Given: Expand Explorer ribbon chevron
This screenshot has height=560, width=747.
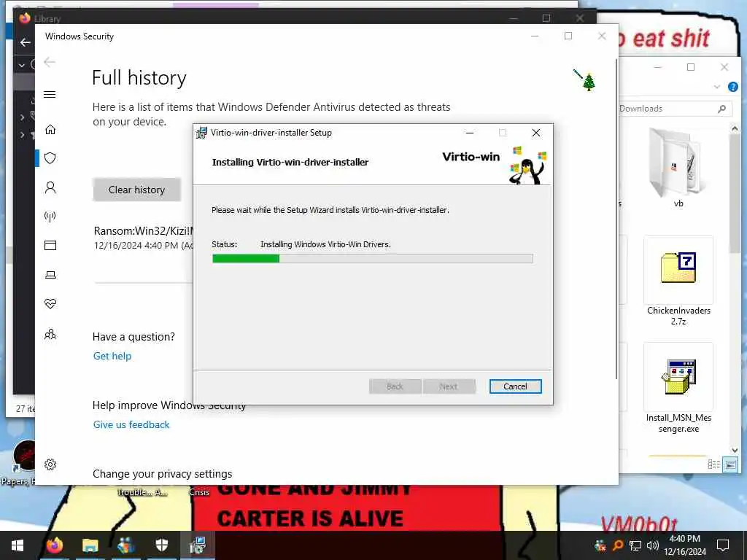Looking at the screenshot, I should 716,87.
